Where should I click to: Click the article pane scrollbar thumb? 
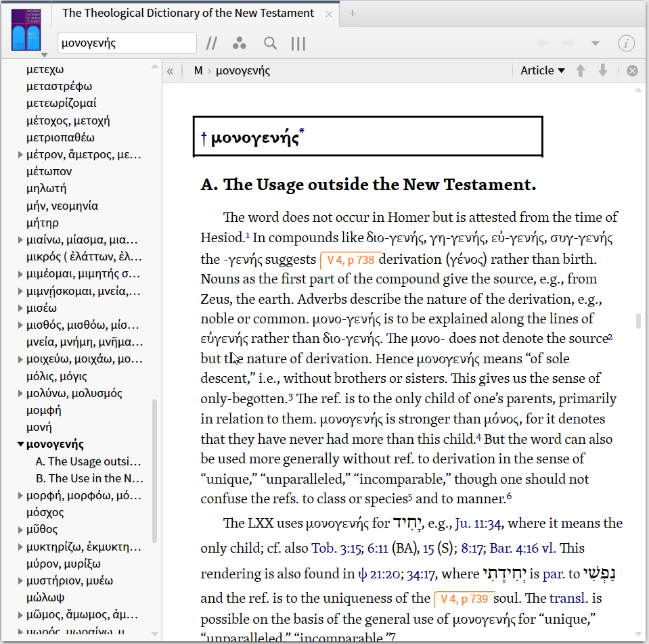(x=638, y=321)
